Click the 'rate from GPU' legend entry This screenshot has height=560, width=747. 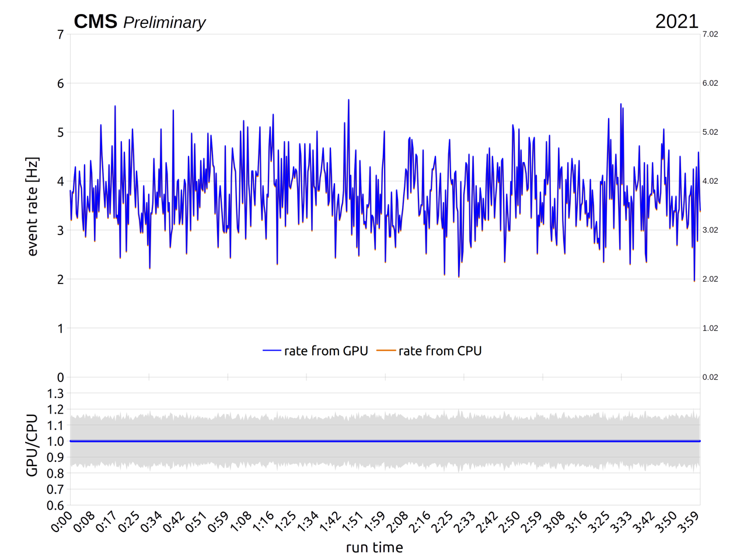click(326, 351)
